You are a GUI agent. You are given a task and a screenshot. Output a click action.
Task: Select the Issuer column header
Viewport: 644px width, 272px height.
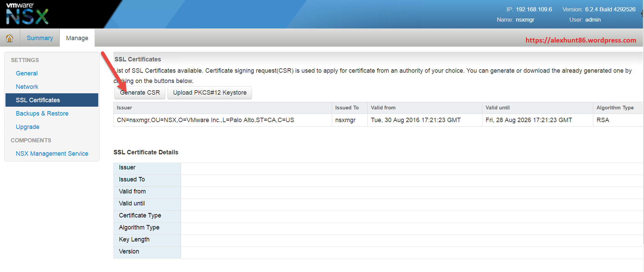pyautogui.click(x=223, y=108)
